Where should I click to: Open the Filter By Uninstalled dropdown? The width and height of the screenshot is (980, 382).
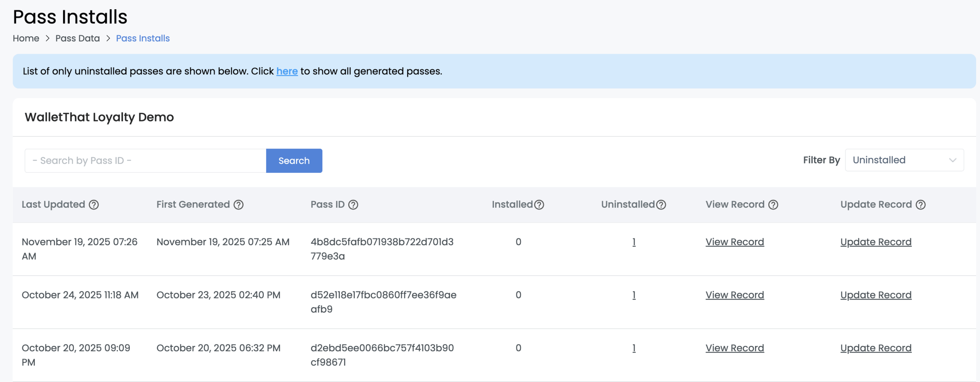point(904,160)
